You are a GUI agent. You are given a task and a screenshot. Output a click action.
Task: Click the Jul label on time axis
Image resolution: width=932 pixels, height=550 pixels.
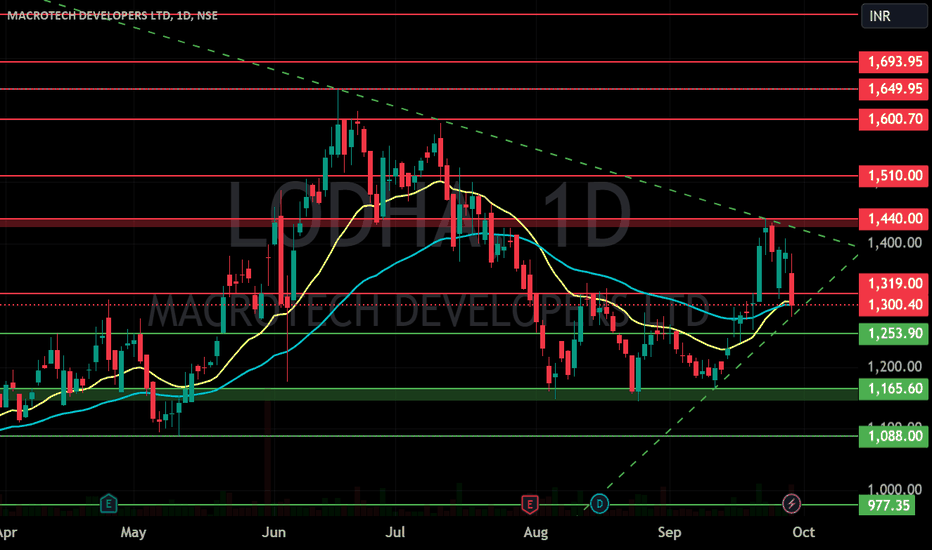click(x=395, y=532)
